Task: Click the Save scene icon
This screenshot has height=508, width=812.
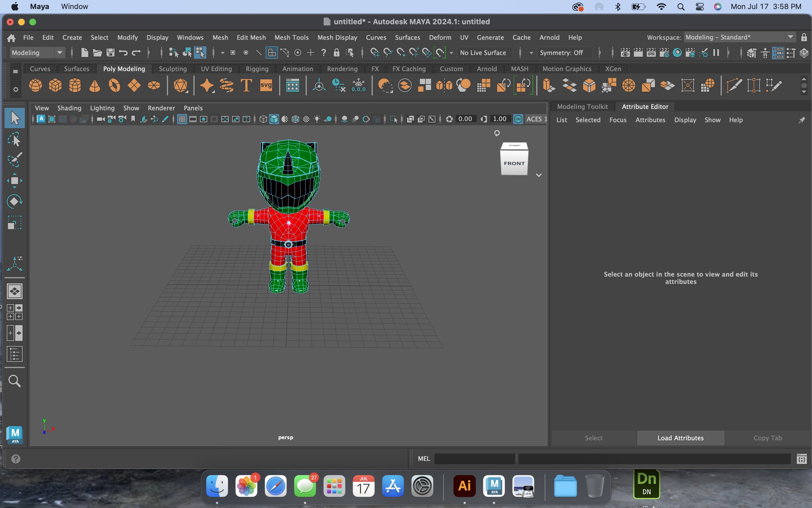Action: click(x=111, y=52)
